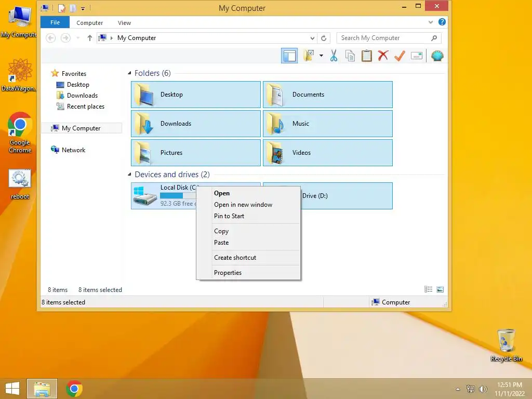
Task: Open the File ribbon tab
Action: [x=55, y=22]
